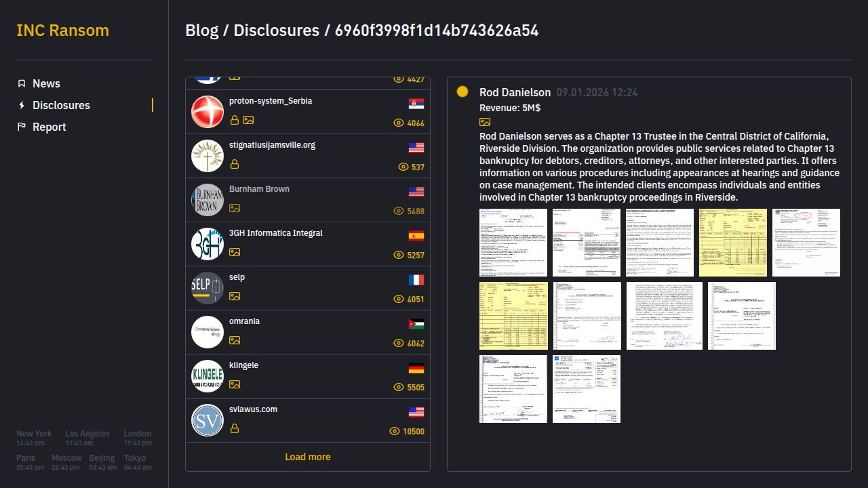Click the image icon below Revenue: 5M$
This screenshot has height=488, width=868.
coord(485,122)
